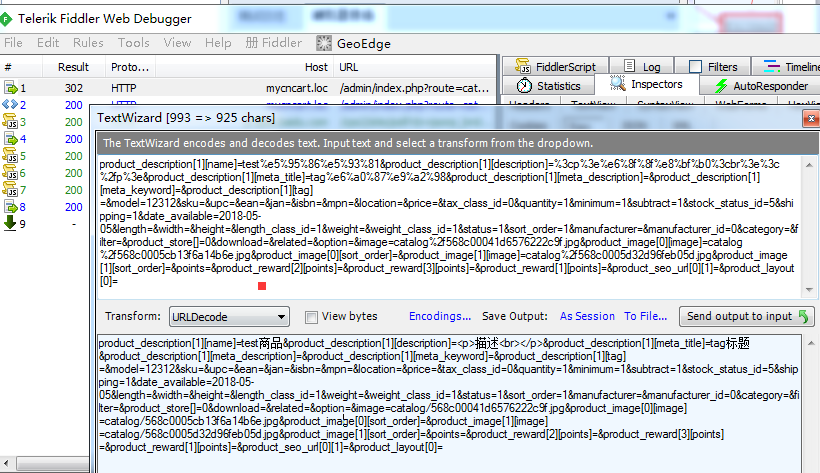
Task: Click the FiddlerScript tab icon
Action: (x=522, y=66)
